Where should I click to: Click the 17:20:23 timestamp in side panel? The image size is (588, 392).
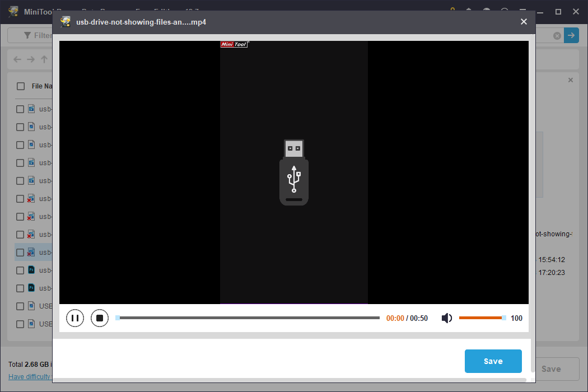552,273
